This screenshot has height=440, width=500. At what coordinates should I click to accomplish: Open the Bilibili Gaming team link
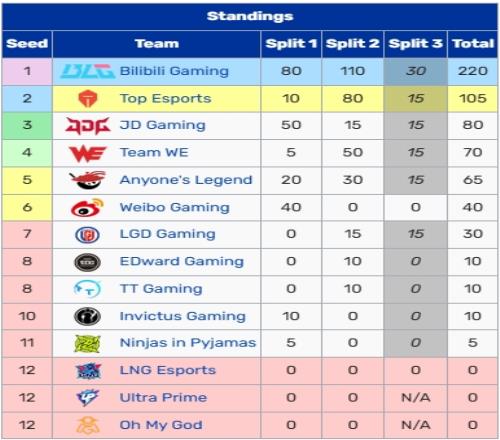(x=174, y=71)
